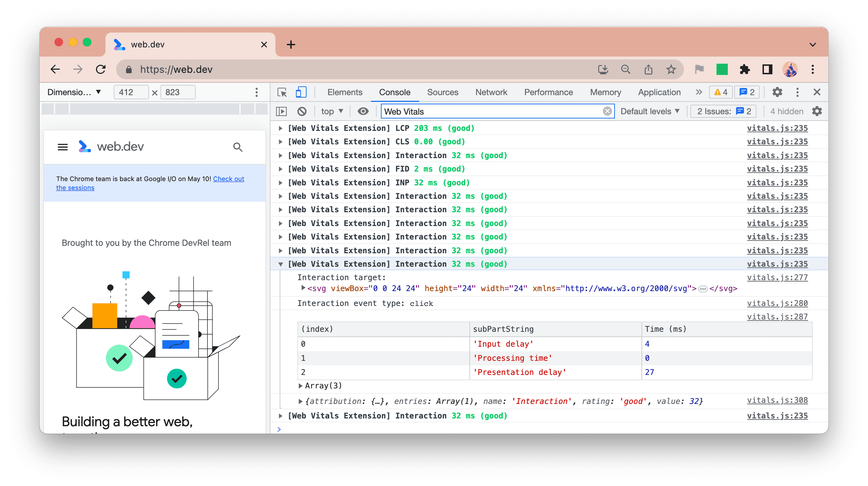Click the settings gear icon
The height and width of the screenshot is (486, 868).
click(777, 92)
